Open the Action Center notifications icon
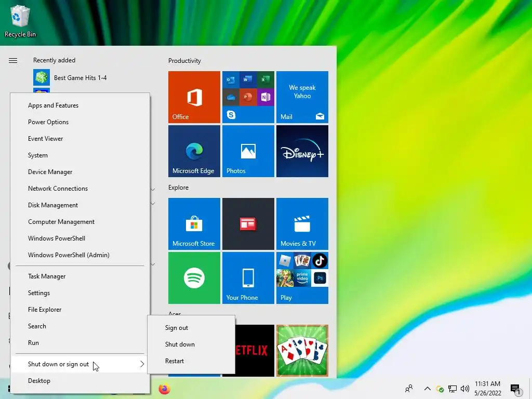Viewport: 532px width, 399px height. coord(515,389)
